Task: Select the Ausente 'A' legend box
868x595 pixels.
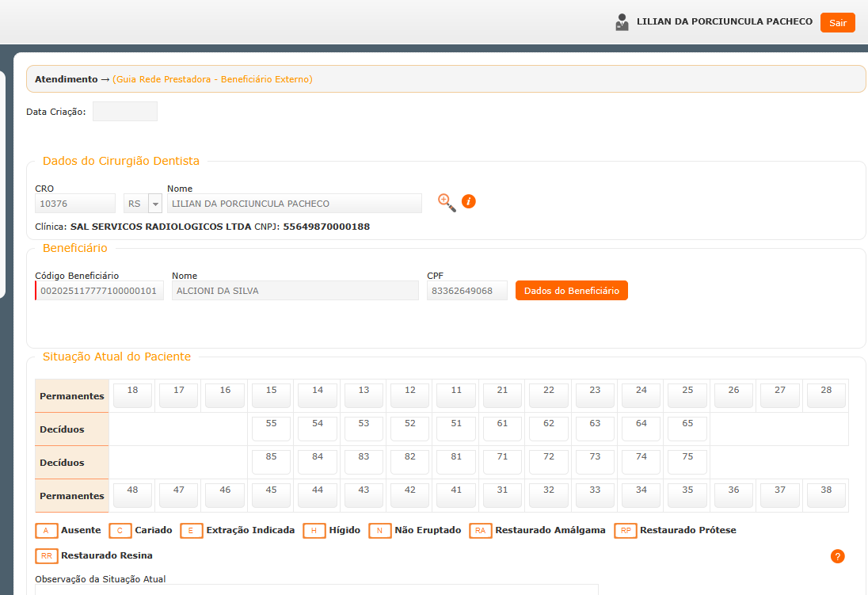Action: click(47, 531)
